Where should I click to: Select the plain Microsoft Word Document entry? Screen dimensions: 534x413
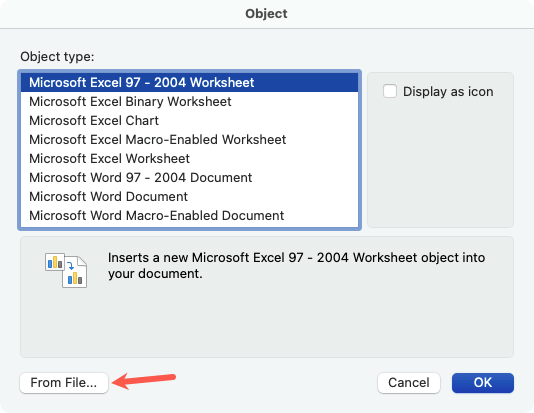pos(189,197)
